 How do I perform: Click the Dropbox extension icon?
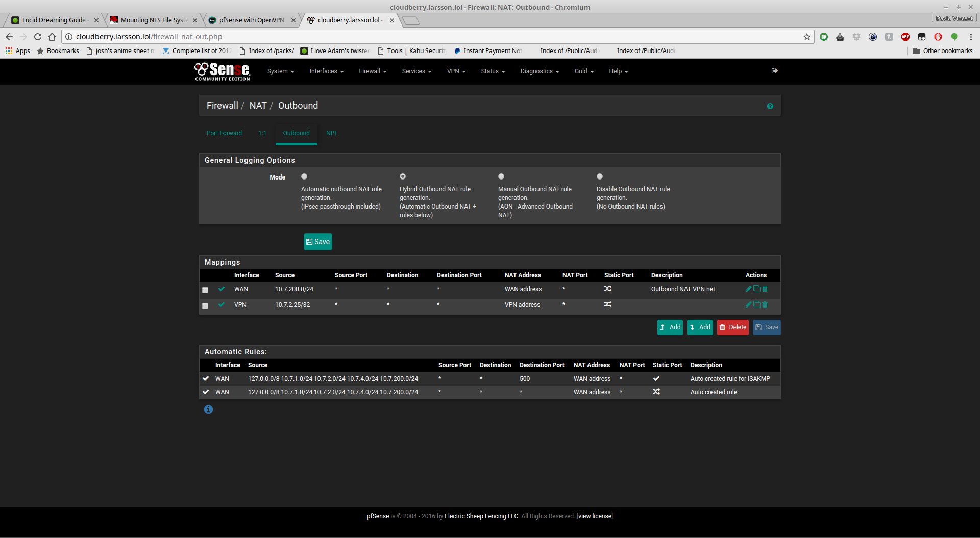(x=856, y=37)
